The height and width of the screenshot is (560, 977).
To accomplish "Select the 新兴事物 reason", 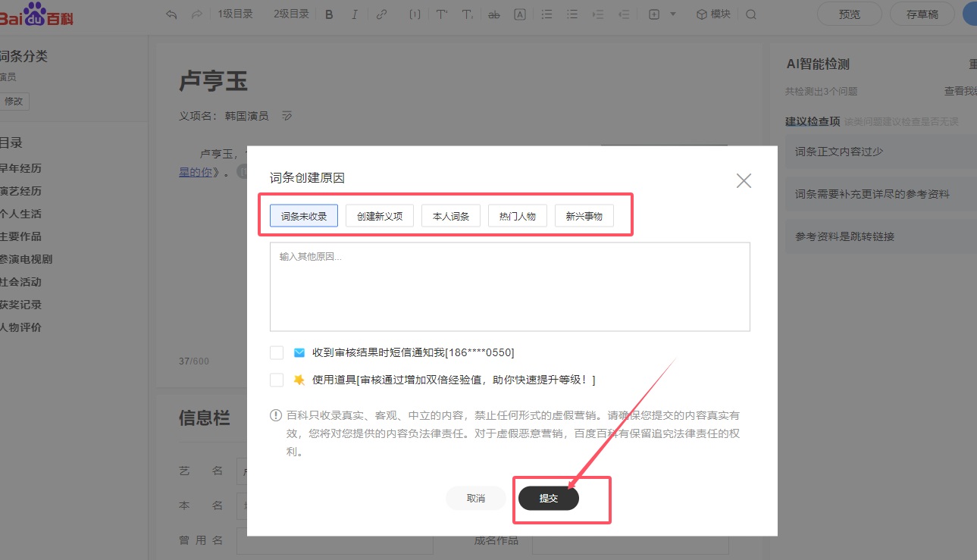I will tap(584, 216).
